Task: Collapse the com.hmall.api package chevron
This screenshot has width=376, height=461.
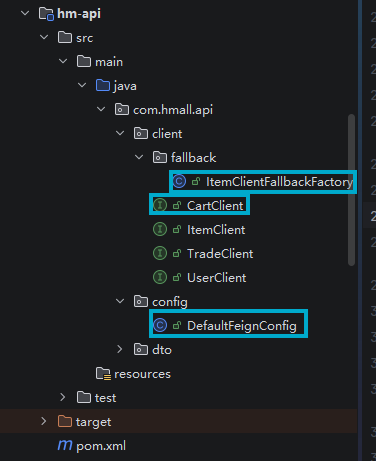Action: coord(101,109)
